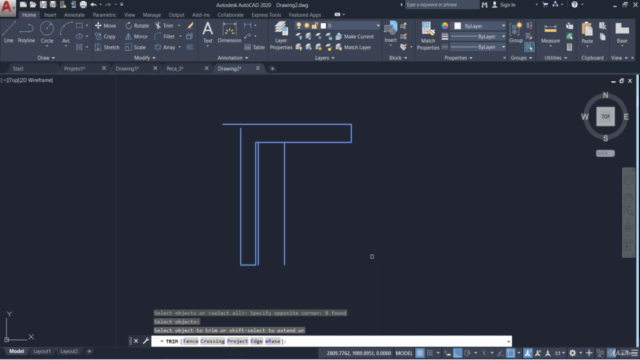The height and width of the screenshot is (360, 640).
Task: Activate the Stretch command
Action: click(107, 47)
